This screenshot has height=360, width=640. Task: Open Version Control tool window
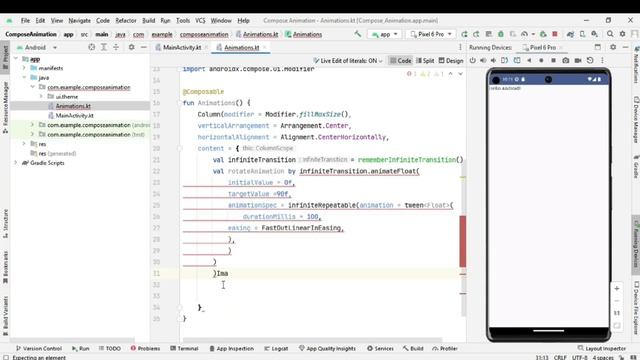[39, 349]
